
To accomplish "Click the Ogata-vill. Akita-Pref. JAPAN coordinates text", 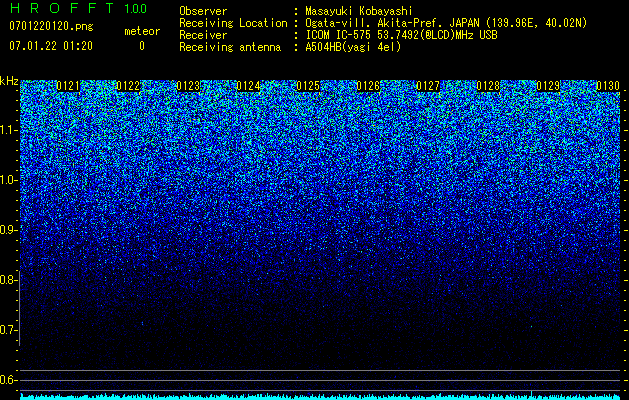I will pyautogui.click(x=446, y=23).
